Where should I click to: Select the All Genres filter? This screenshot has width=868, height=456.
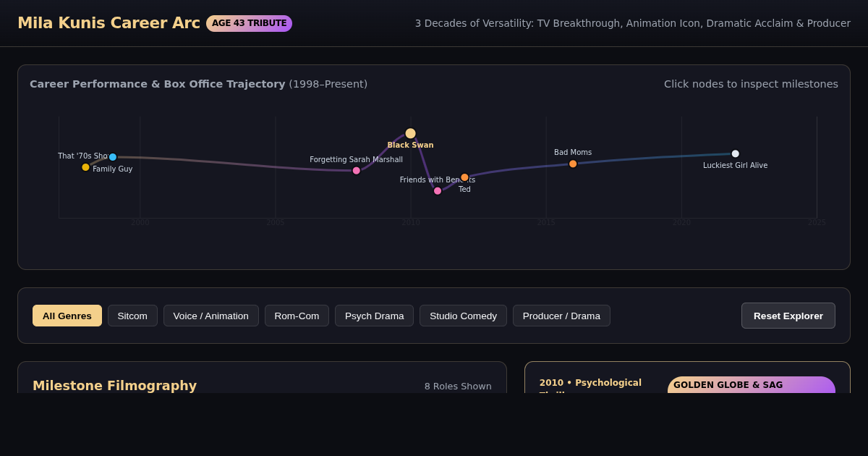click(x=67, y=316)
